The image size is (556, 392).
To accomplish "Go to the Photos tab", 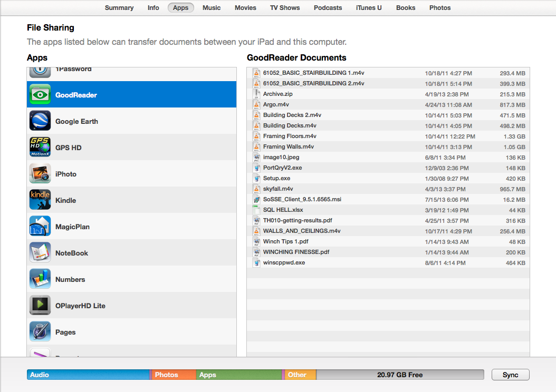I will point(440,8).
